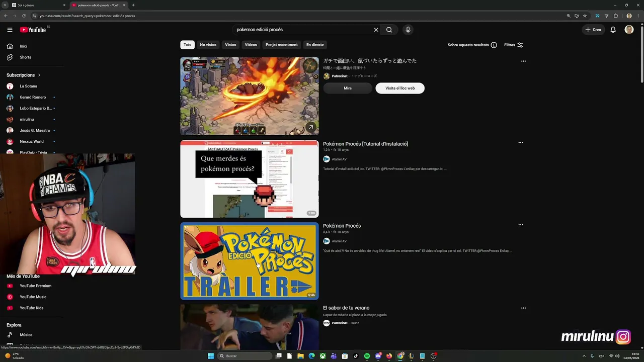644x362 pixels.
Task: Open Discord from the taskbar
Action: (378, 356)
